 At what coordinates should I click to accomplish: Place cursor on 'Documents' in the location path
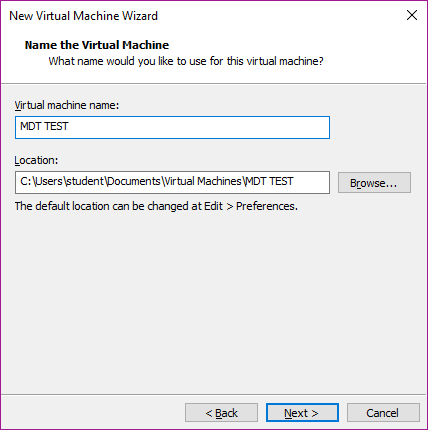point(134,181)
